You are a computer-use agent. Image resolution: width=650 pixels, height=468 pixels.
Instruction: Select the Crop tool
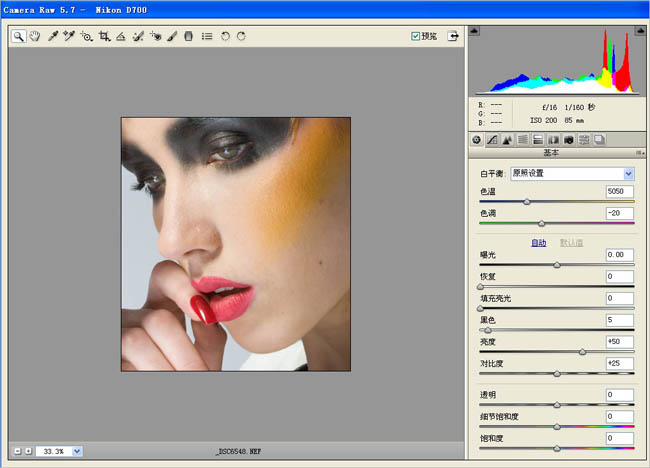coord(104,36)
